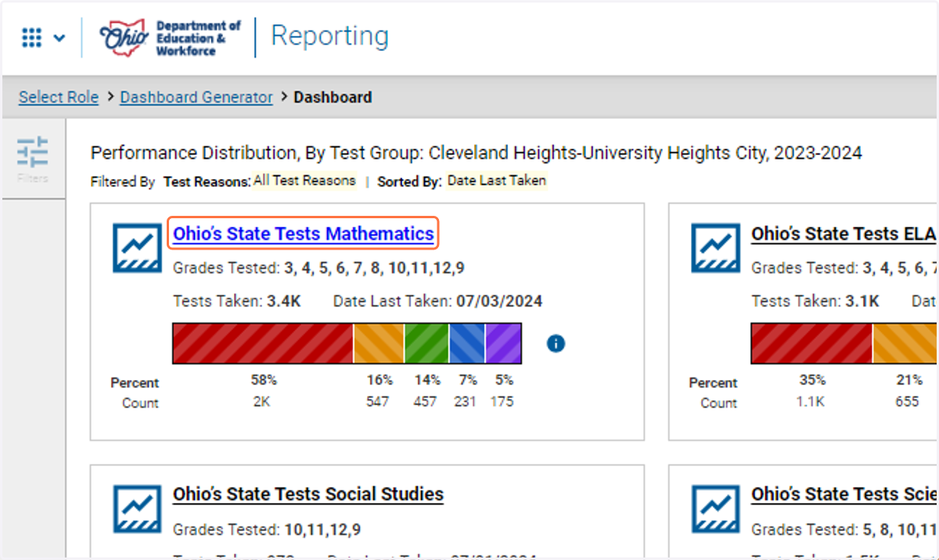Open Ohio's State Tests ELA link
The image size is (939, 560).
click(844, 233)
